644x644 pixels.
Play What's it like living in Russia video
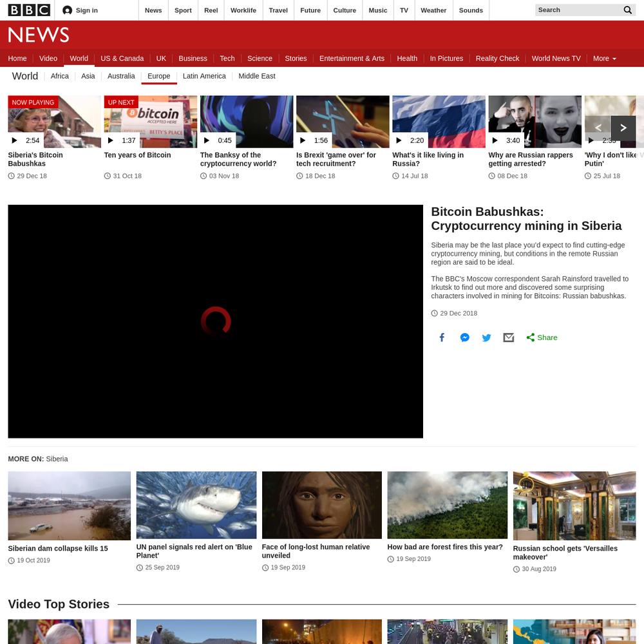coord(439,122)
